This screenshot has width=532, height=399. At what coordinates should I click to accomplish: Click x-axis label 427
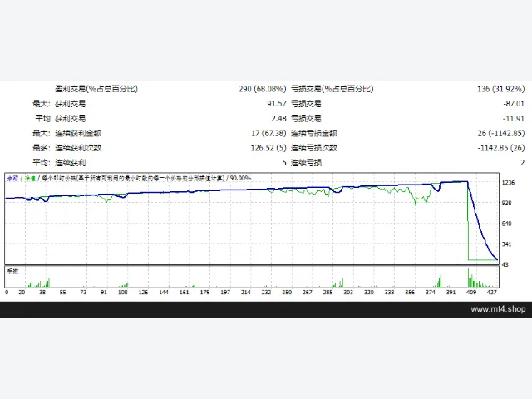[492, 292]
